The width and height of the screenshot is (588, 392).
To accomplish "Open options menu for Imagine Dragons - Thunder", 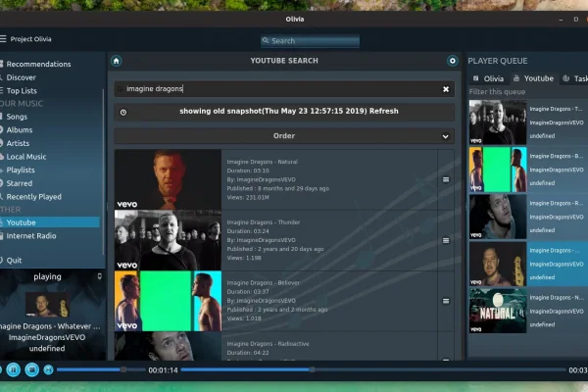I will [446, 240].
